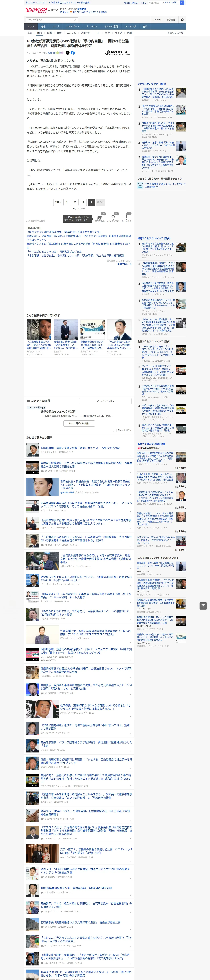Select the エンタメ category tab
210x980 pixels.
(x=71, y=33)
